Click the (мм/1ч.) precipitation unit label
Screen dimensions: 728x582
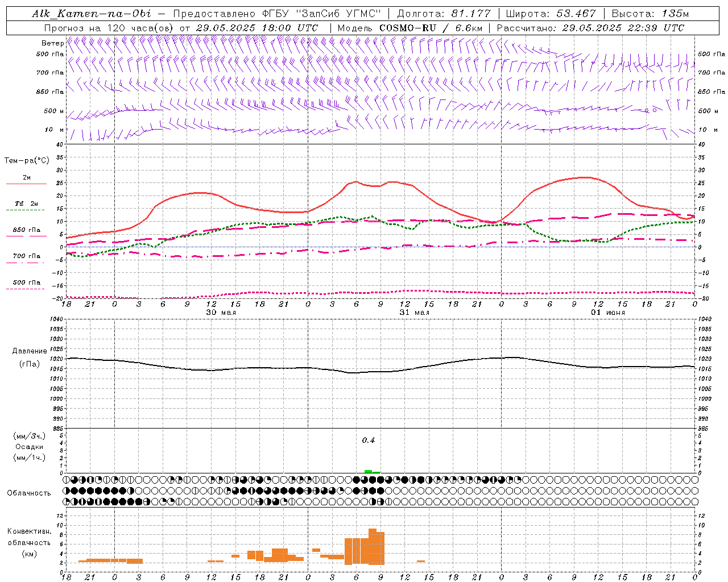(x=29, y=458)
